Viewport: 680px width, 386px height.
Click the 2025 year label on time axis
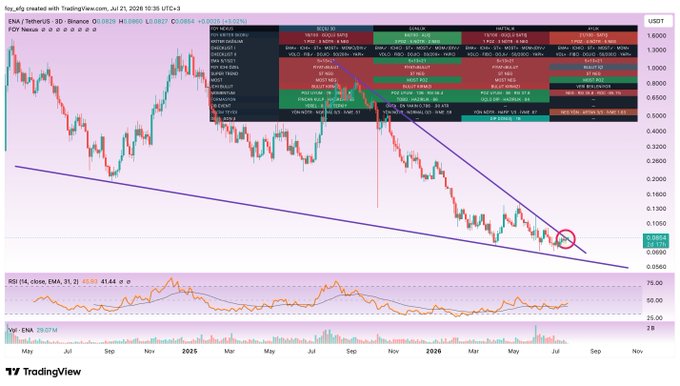point(190,351)
